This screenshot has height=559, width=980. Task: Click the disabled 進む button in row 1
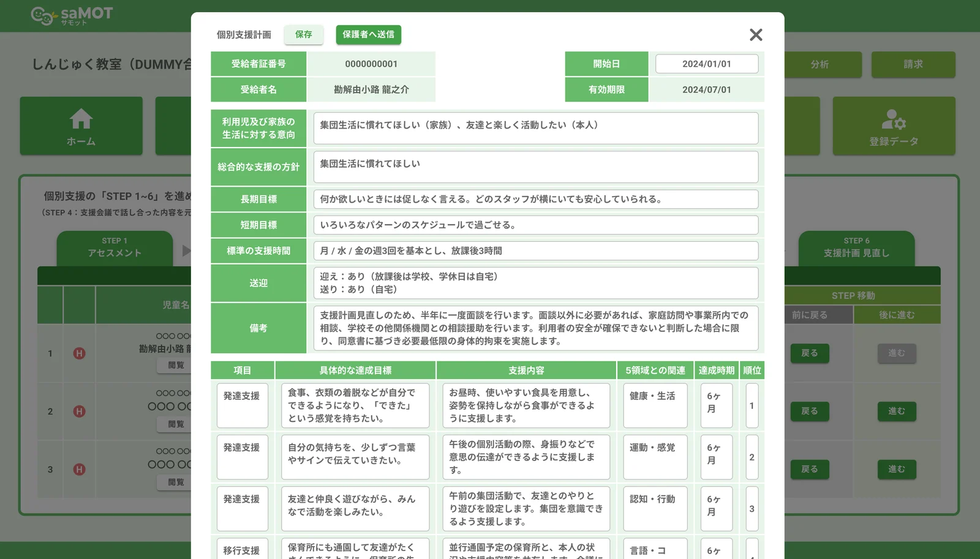pos(897,353)
